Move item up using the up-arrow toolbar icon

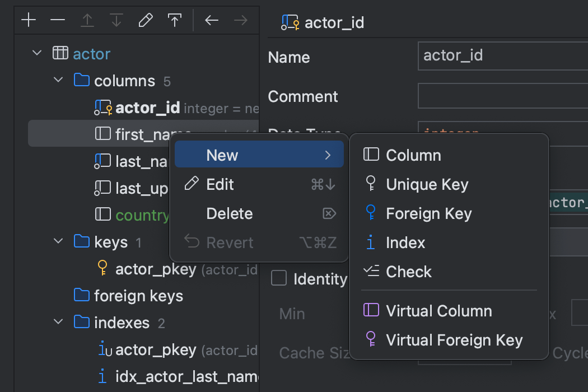click(x=87, y=20)
